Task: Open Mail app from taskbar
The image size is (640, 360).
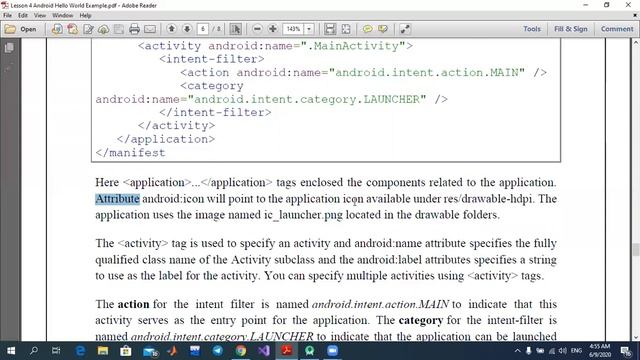Action: coord(150,351)
